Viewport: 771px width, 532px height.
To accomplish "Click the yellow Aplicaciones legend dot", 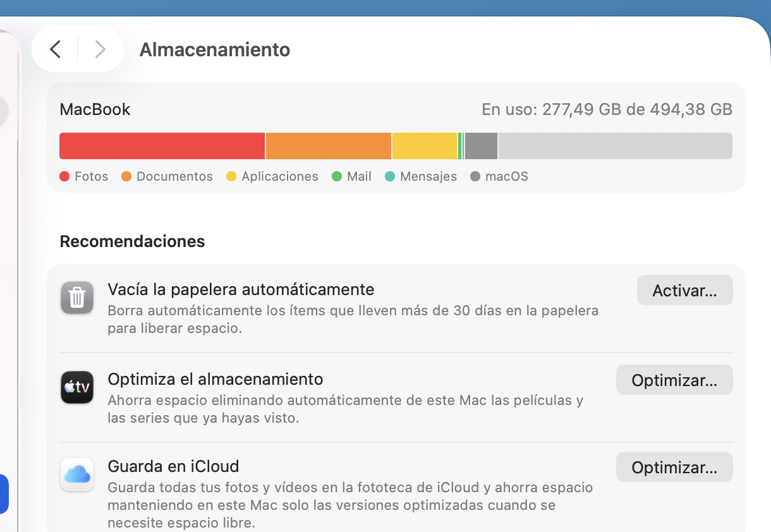I will [231, 177].
